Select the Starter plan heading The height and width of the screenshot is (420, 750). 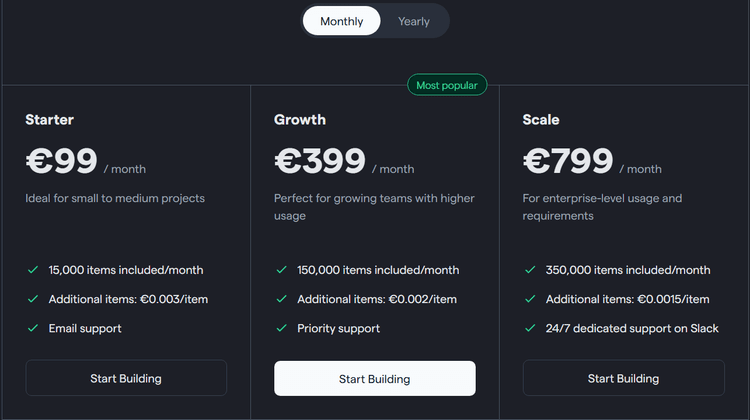[50, 120]
